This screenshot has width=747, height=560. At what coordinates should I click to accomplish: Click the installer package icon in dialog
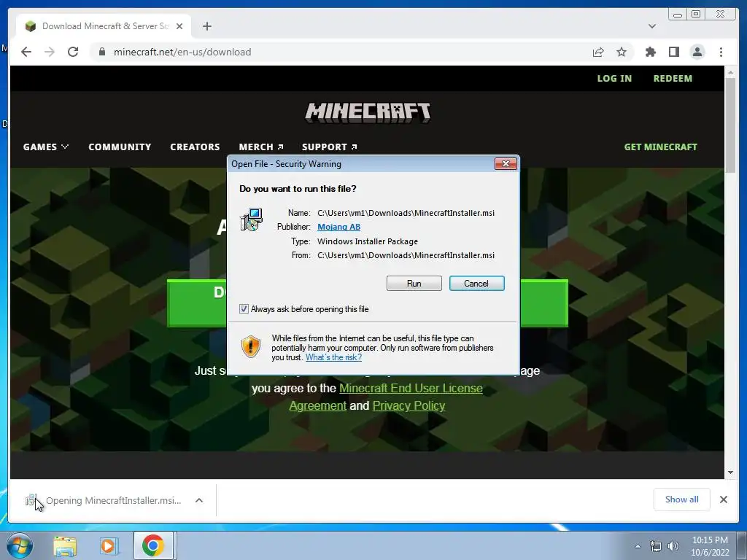[x=251, y=219]
